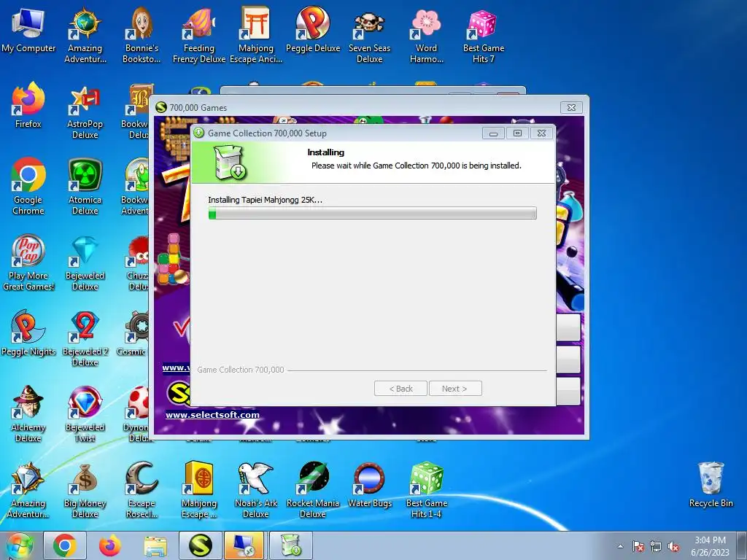
Task: Launch Escape Rosecliff shortcut
Action: [142, 491]
